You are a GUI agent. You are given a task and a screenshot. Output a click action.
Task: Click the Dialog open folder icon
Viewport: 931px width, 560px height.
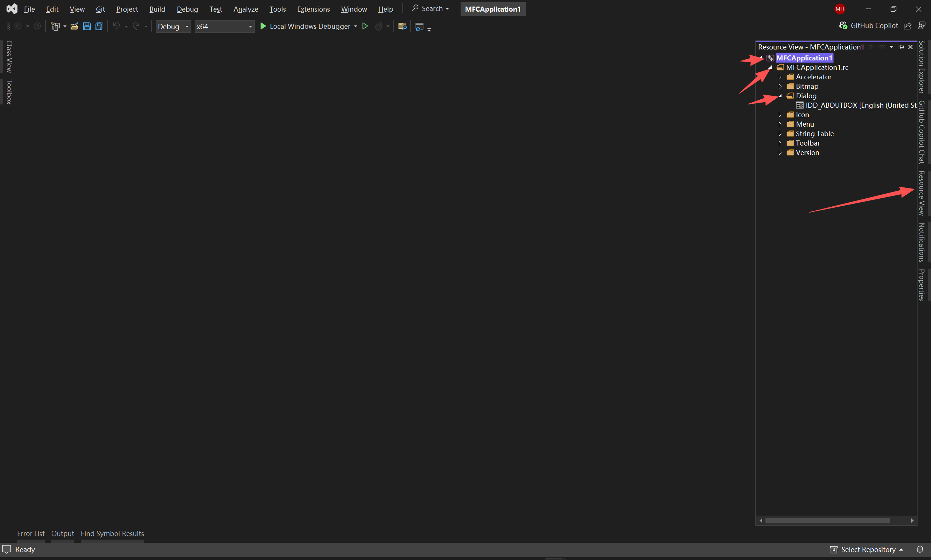(790, 95)
